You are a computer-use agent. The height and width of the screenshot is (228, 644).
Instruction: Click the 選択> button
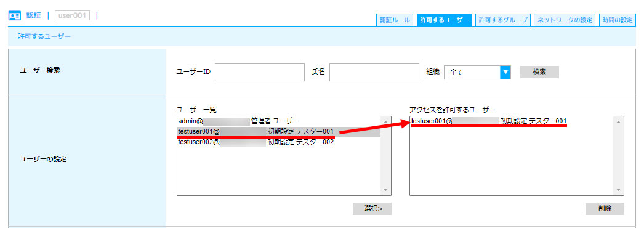click(x=372, y=209)
